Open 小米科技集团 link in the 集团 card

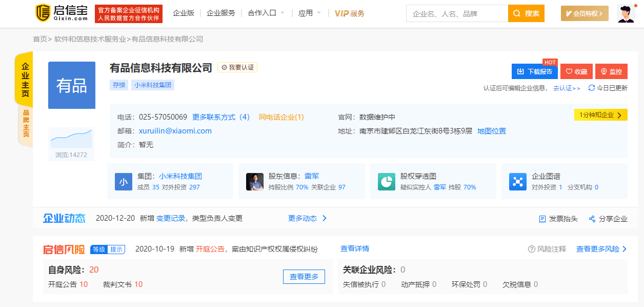[180, 176]
